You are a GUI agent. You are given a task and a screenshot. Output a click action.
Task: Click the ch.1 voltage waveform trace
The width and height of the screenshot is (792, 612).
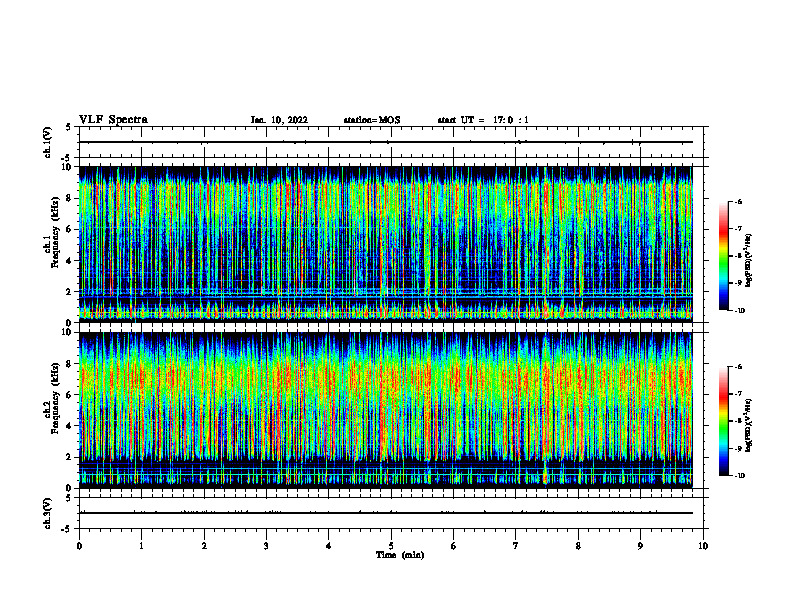(386, 142)
